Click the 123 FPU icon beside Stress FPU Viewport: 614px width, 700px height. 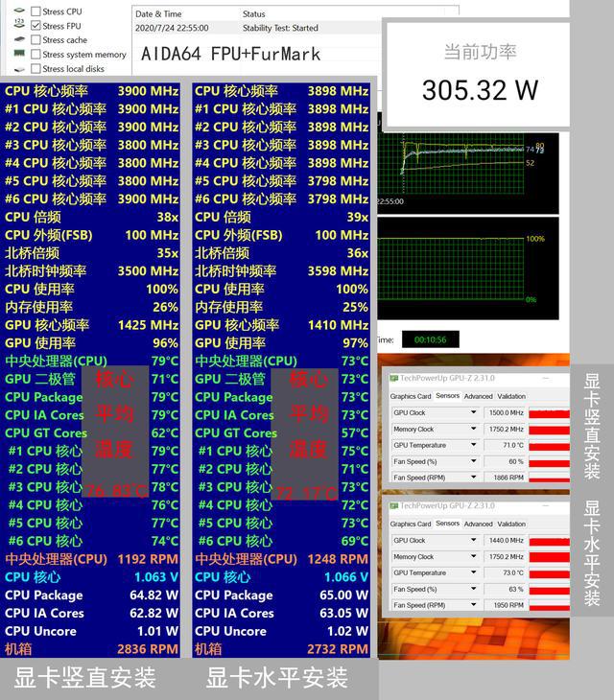(x=19, y=24)
